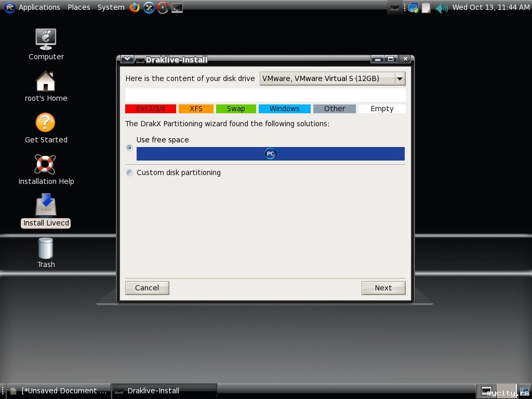
Task: Select the Custom disk partitioning radio button
Action: coord(129,172)
